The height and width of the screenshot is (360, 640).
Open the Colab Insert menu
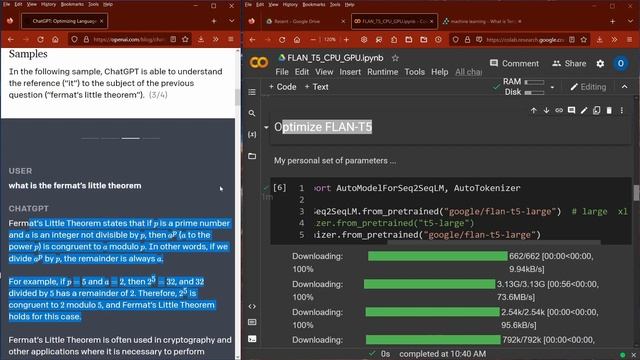pyautogui.click(x=350, y=72)
